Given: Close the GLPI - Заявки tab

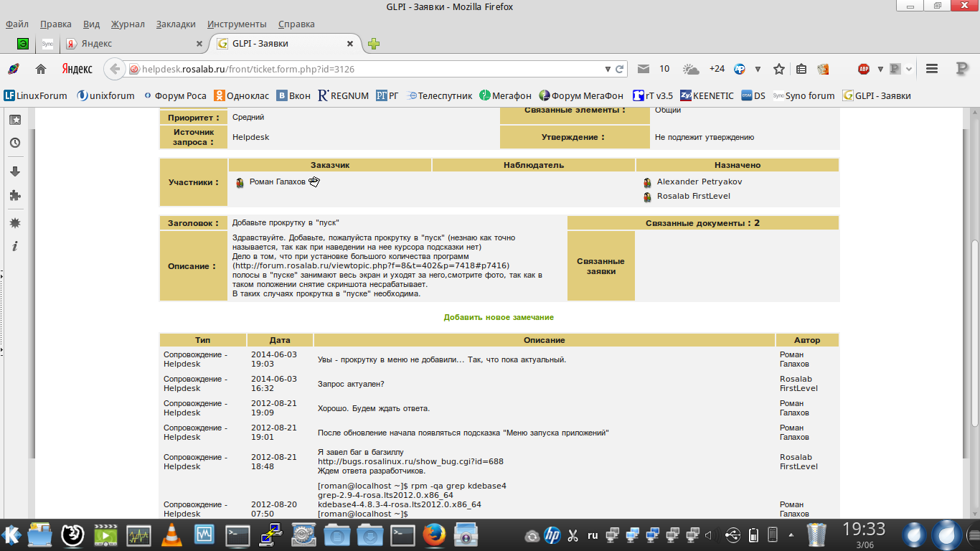Looking at the screenshot, I should [350, 44].
